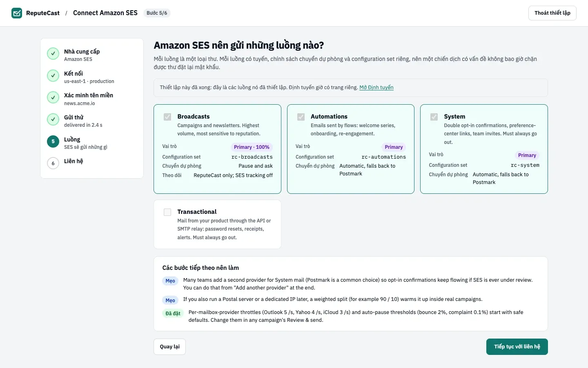The image size is (588, 368).
Task: Click the Bước 5/6 step badge
Action: 157,13
